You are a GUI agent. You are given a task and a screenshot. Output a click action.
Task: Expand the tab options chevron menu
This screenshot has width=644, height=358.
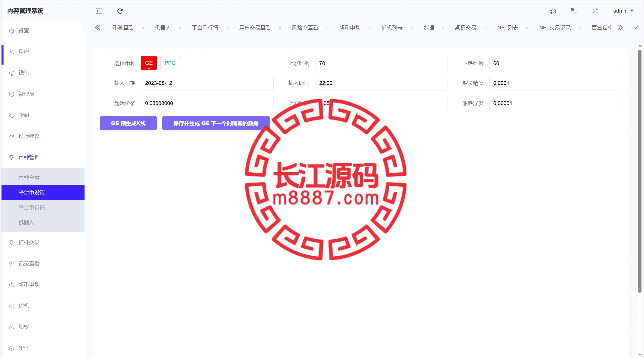(635, 28)
